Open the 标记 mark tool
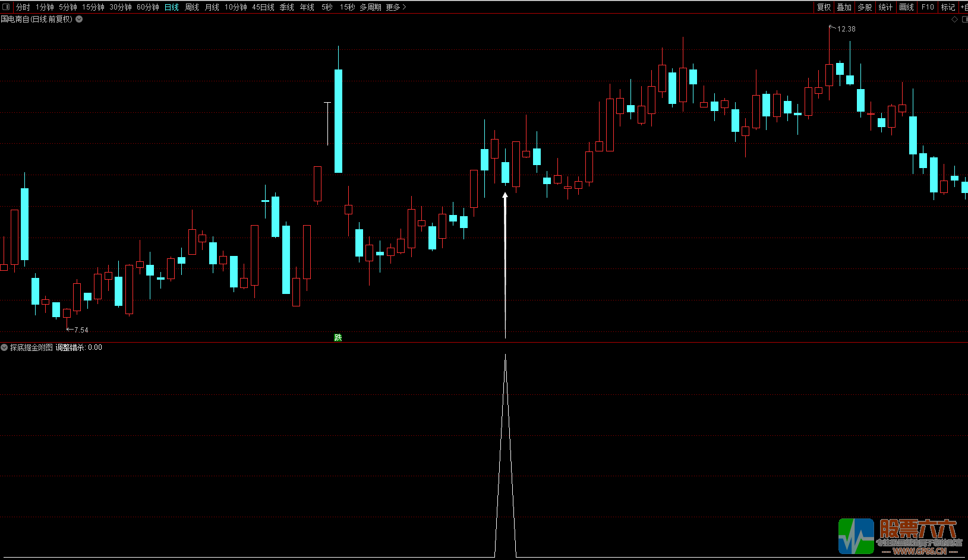Screen dimensions: 968x560 pos(948,7)
